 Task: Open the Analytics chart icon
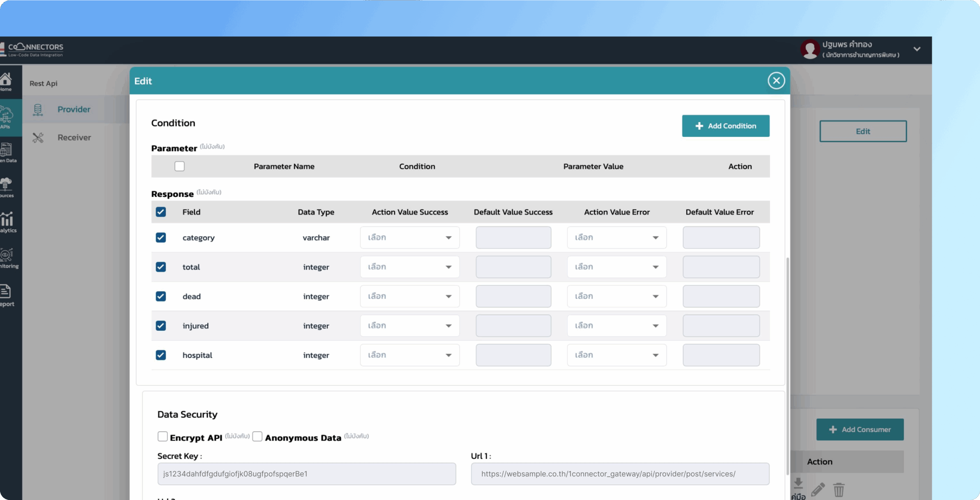(x=7, y=220)
